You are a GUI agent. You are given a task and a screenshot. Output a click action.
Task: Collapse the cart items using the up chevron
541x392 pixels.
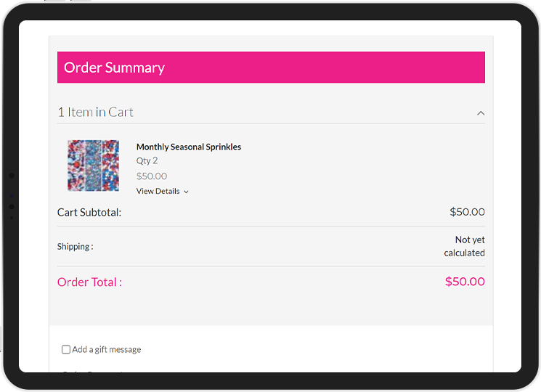coord(481,113)
